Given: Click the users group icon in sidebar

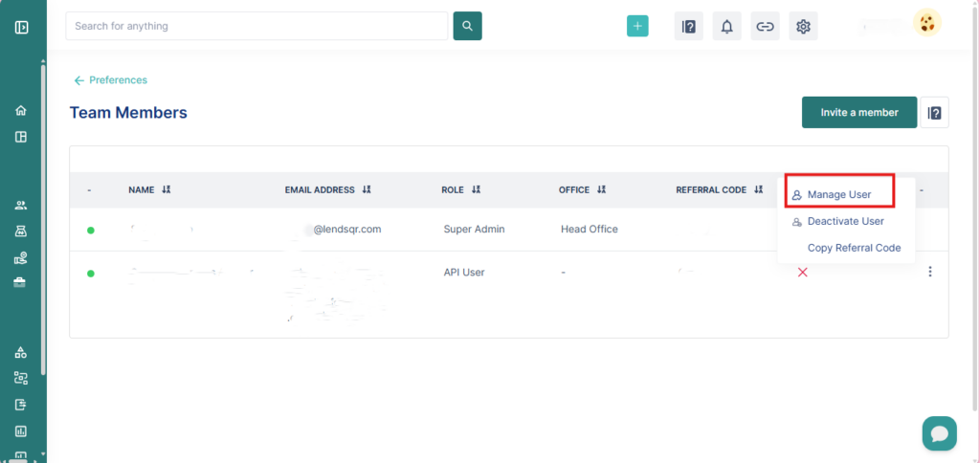Looking at the screenshot, I should pyautogui.click(x=21, y=205).
